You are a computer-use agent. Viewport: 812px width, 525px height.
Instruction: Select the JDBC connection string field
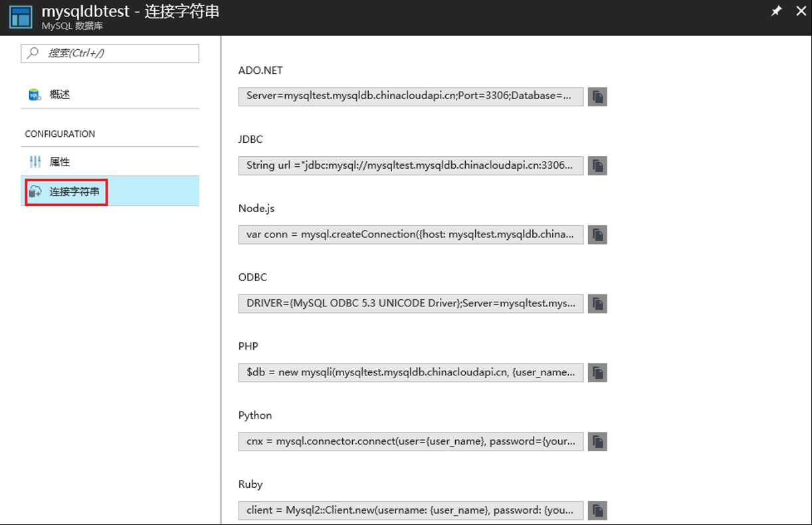pyautogui.click(x=411, y=165)
